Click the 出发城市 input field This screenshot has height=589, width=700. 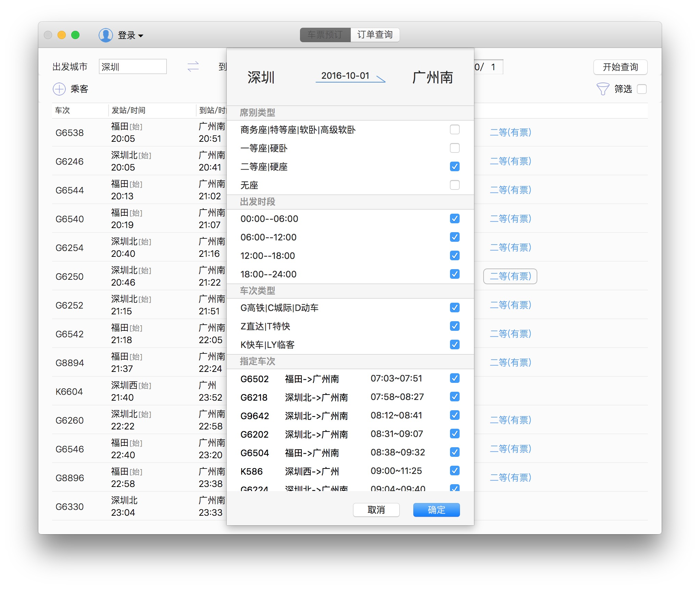click(x=133, y=66)
